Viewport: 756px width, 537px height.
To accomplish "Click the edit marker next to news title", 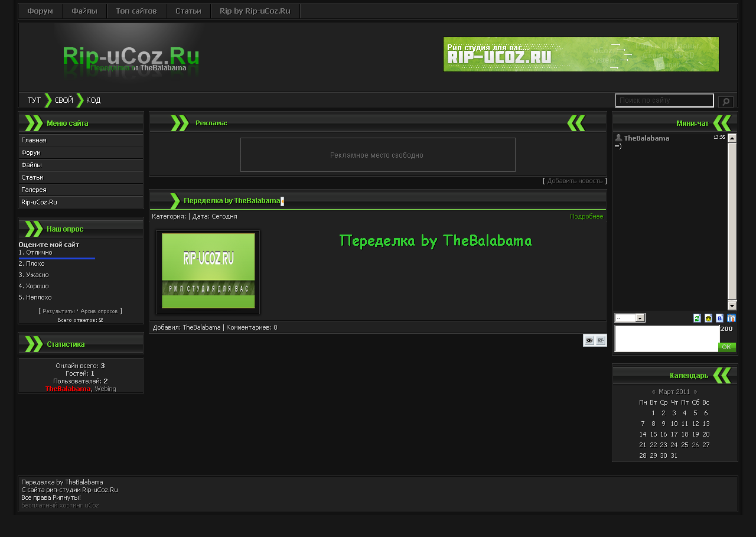I will tap(282, 201).
